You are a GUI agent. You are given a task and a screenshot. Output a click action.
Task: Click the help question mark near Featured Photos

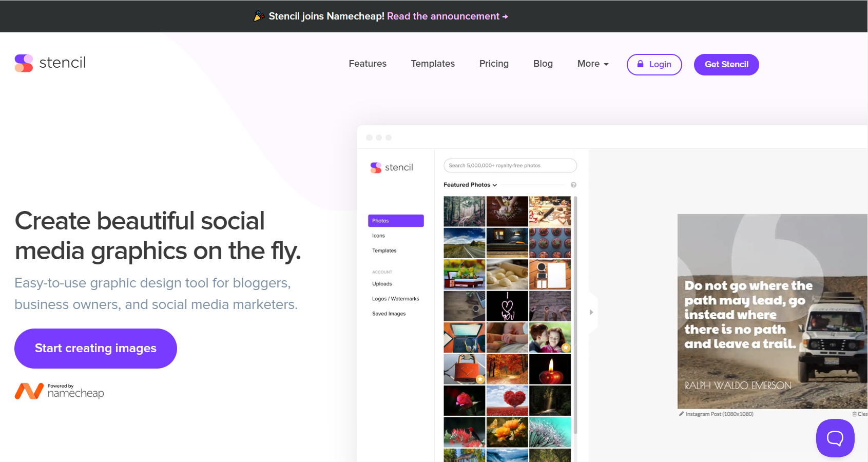click(573, 185)
